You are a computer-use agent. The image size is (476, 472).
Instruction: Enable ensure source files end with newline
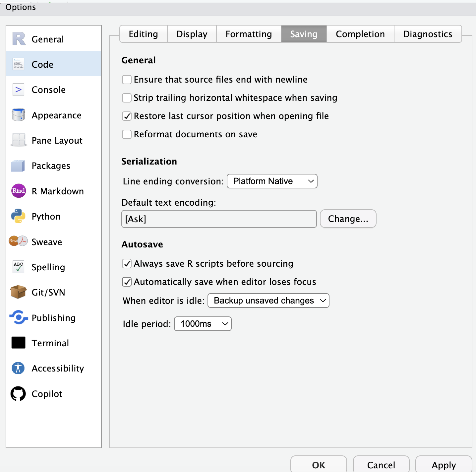click(x=127, y=80)
